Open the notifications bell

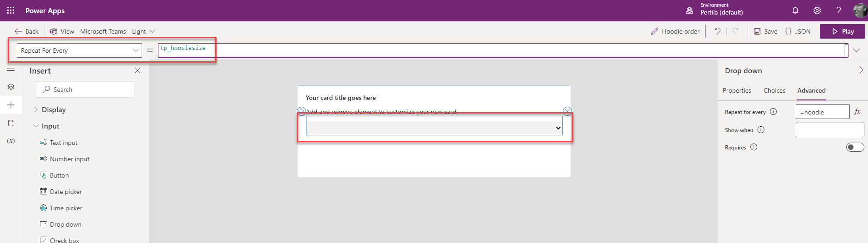click(x=795, y=10)
